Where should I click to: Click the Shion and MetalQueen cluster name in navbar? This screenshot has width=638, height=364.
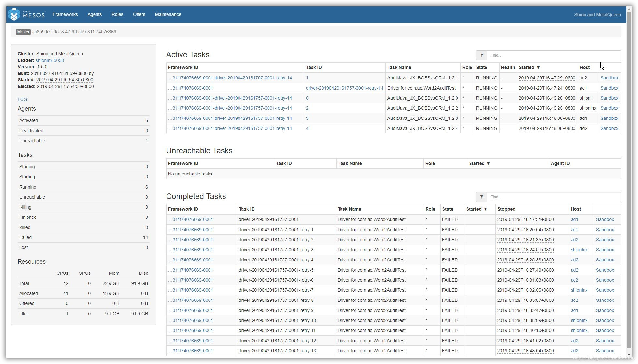pos(598,15)
